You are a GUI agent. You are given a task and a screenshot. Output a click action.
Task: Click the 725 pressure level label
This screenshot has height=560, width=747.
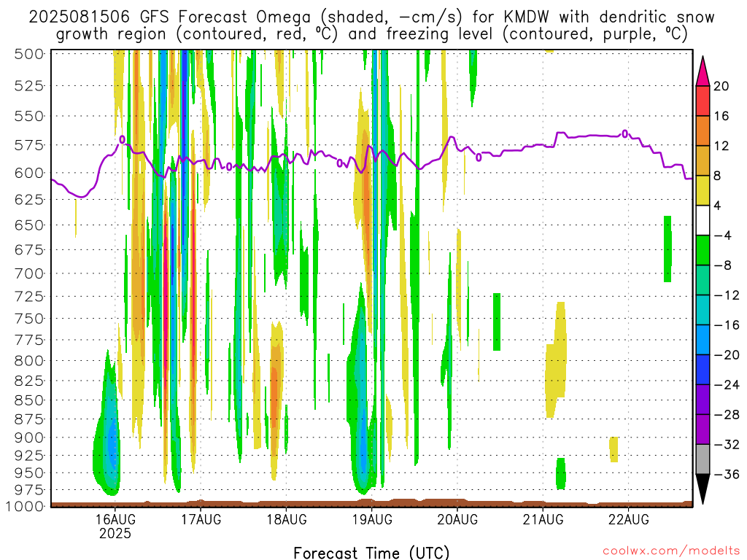(28, 296)
